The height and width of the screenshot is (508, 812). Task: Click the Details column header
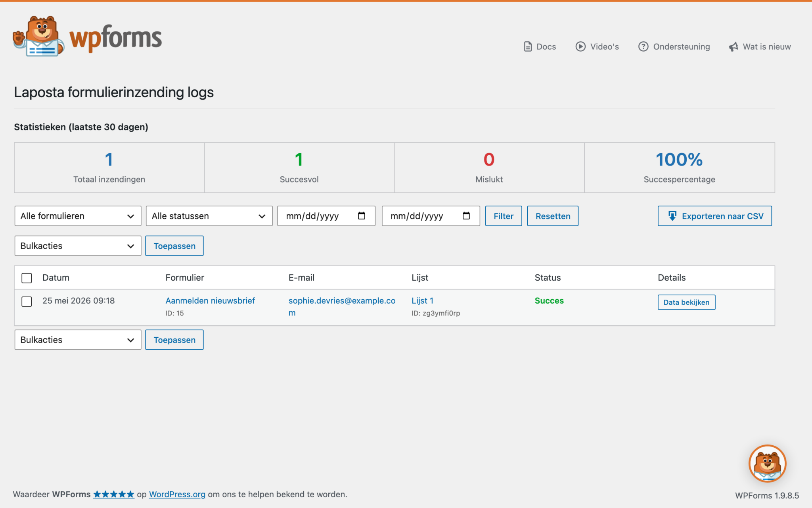pos(672,277)
